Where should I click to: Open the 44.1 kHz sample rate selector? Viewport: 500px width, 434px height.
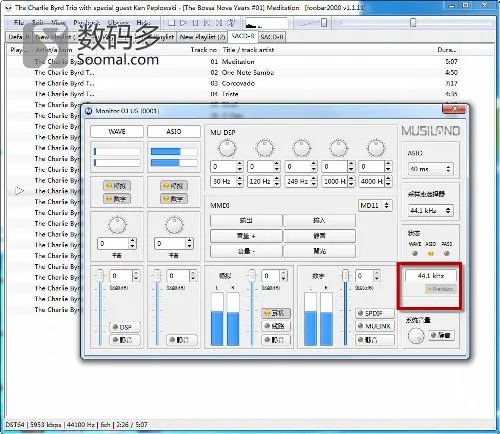430,211
